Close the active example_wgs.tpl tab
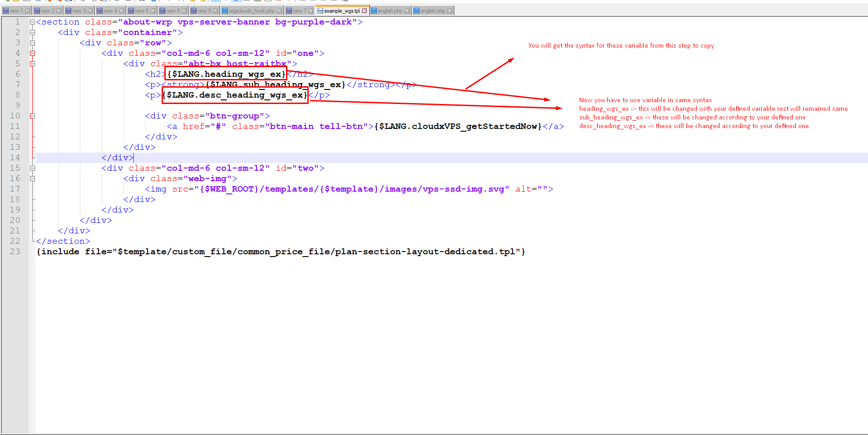Viewport: 868px width, 435px height. (x=364, y=11)
